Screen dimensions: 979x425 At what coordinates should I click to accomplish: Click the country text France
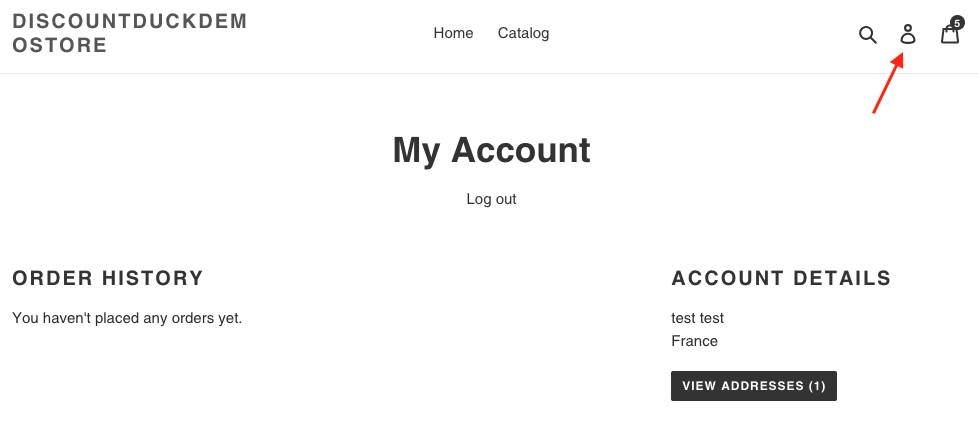[694, 341]
